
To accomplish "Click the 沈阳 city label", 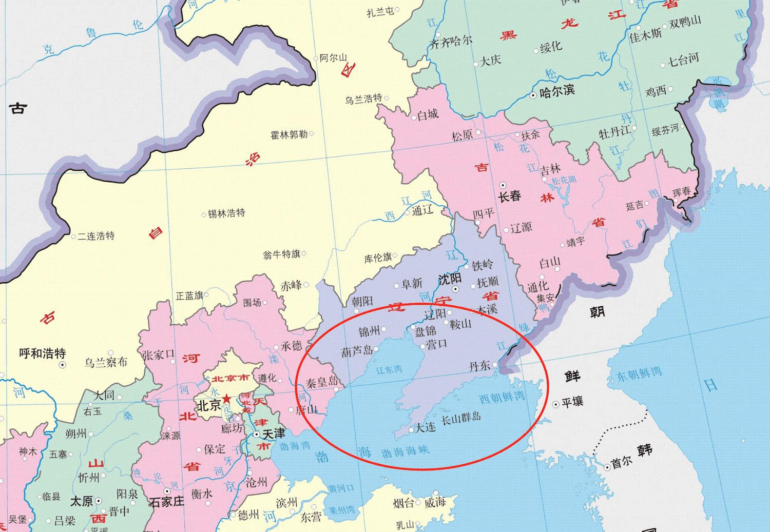I will (450, 279).
